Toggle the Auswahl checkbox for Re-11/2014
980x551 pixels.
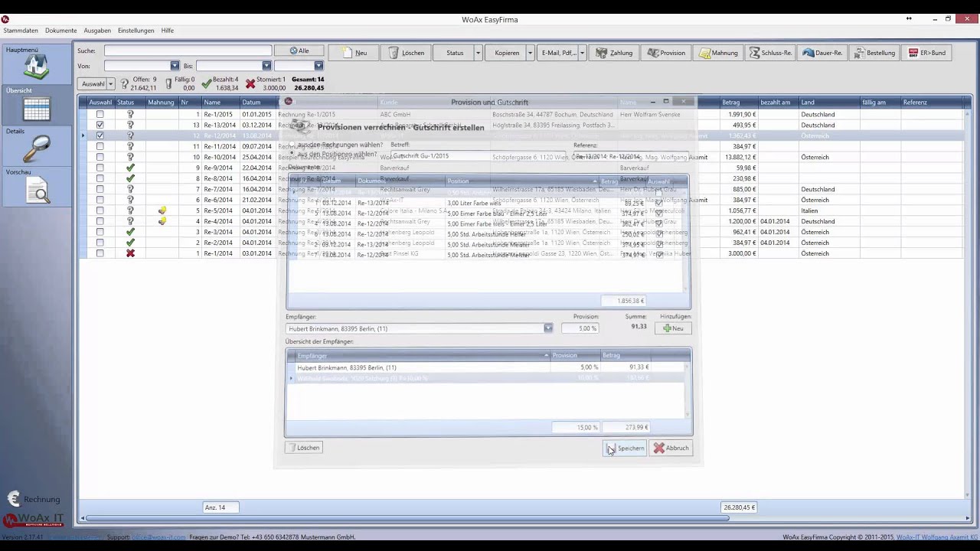coord(100,146)
